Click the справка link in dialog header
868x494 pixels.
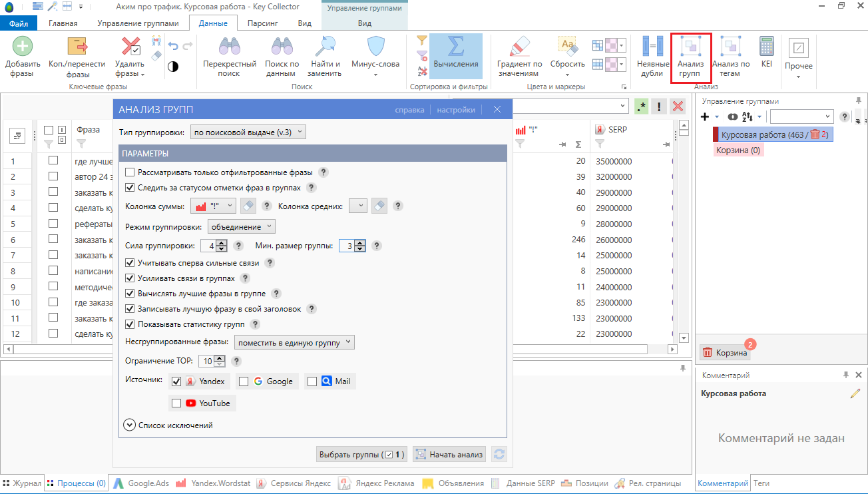click(409, 110)
